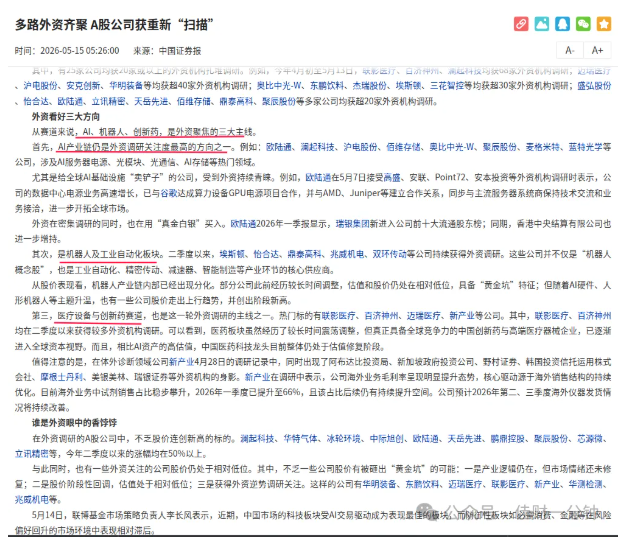Open 华测检测 stock link
627x540 pixels.
pos(585,484)
